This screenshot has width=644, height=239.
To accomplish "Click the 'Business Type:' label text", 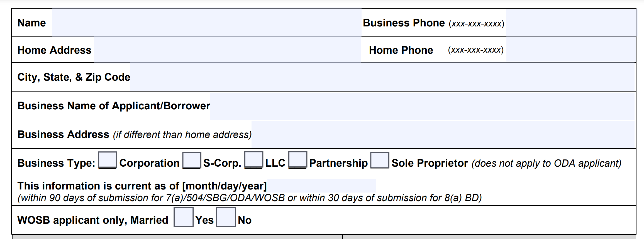I will [x=56, y=163].
